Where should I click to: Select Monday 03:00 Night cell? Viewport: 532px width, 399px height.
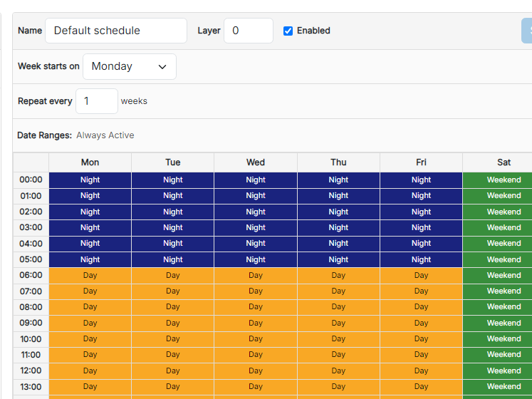point(90,227)
